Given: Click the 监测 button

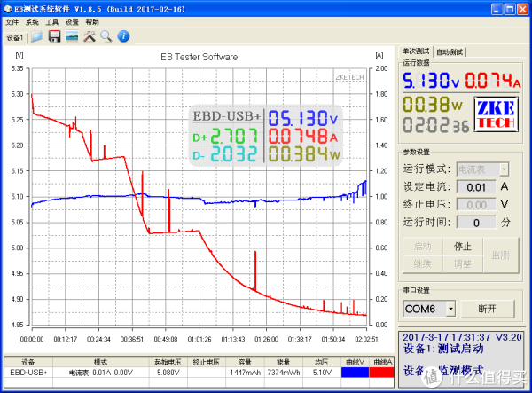Looking at the screenshot, I should pyautogui.click(x=501, y=255).
